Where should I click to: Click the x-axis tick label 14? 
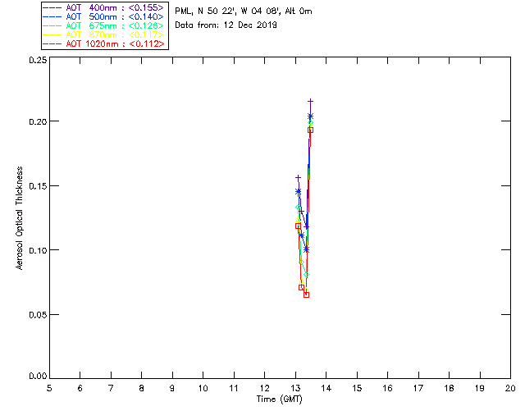326,388
